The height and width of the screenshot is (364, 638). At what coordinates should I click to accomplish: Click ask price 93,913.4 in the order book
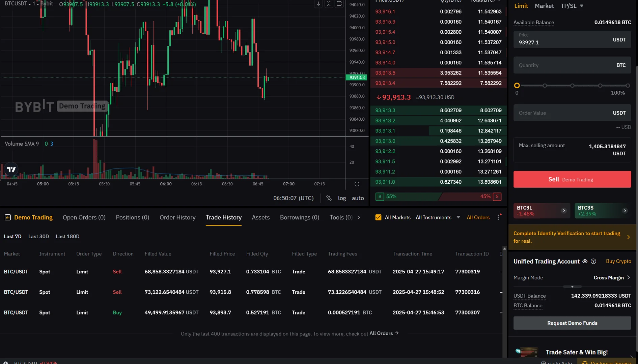point(385,83)
